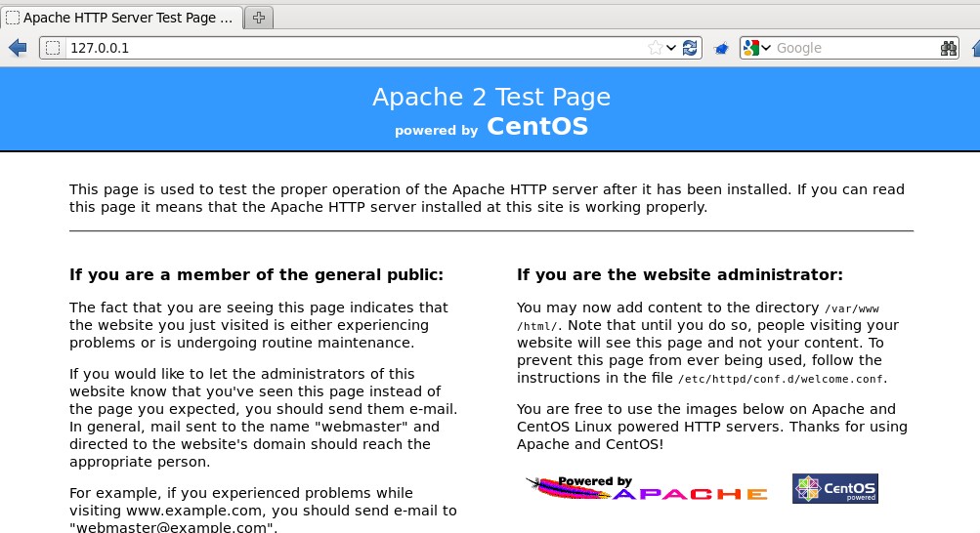This screenshot has width=980, height=533.
Task: Click the site identity icon in the address bar
Action: coord(53,48)
